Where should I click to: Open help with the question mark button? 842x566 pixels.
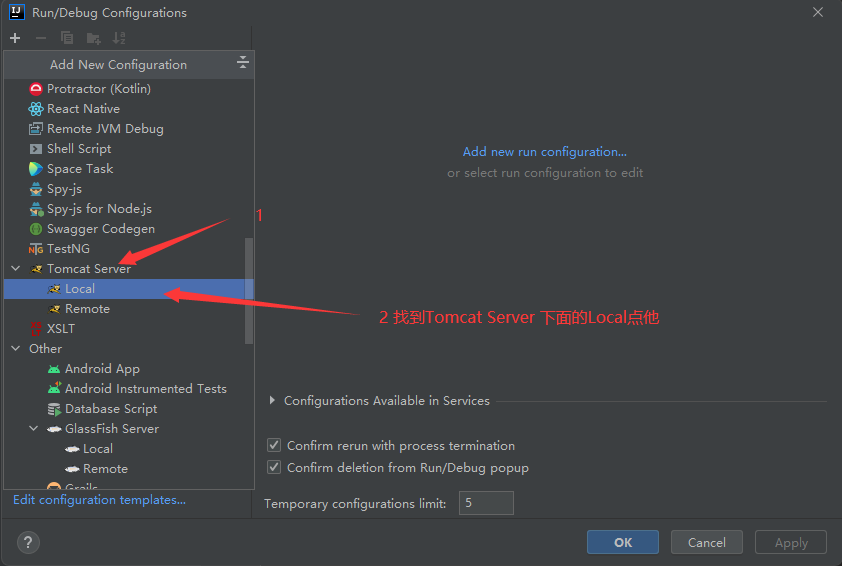(28, 542)
